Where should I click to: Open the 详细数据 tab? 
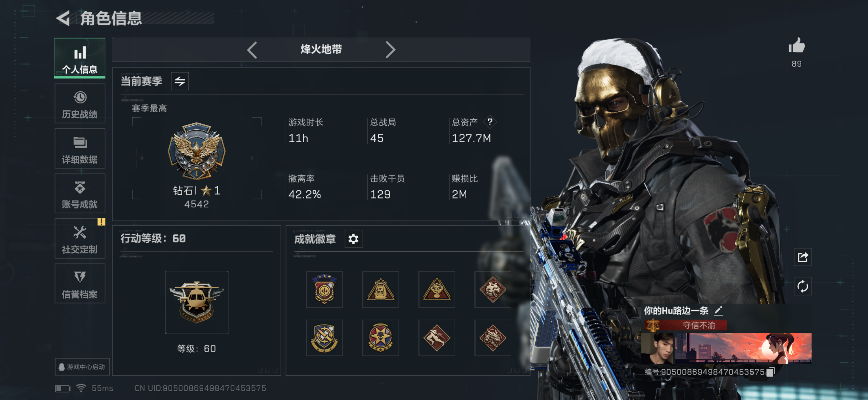tap(80, 149)
